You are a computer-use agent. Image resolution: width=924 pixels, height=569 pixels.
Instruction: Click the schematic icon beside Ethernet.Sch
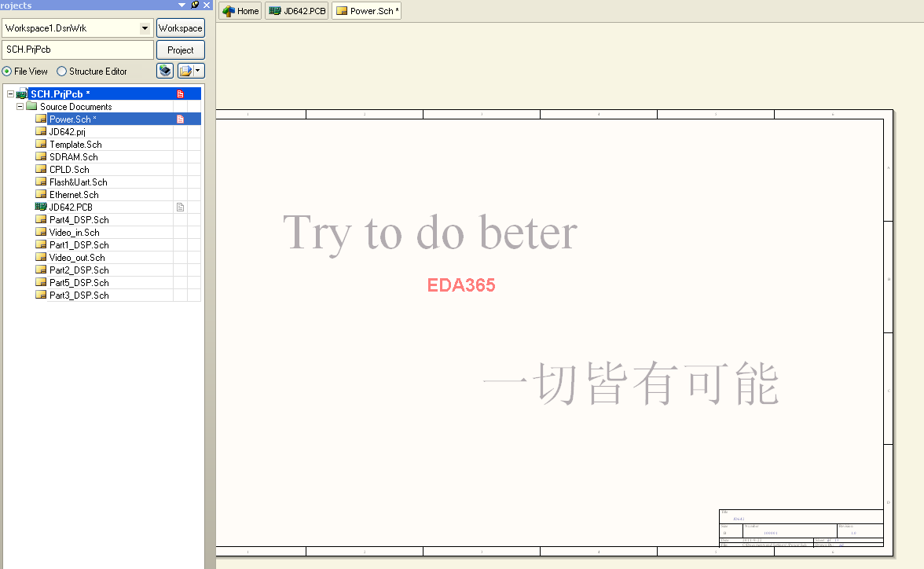[41, 194]
